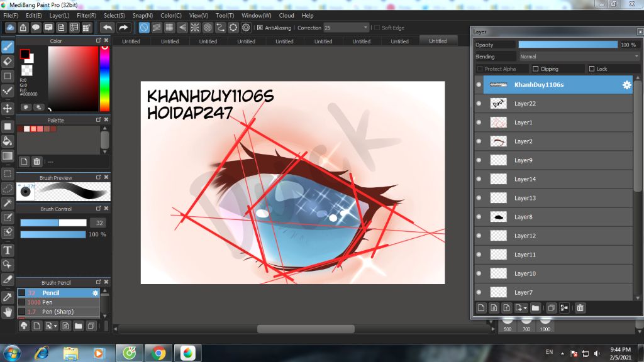The image size is (644, 362).
Task: Enable the circle snap
Action: point(208,28)
